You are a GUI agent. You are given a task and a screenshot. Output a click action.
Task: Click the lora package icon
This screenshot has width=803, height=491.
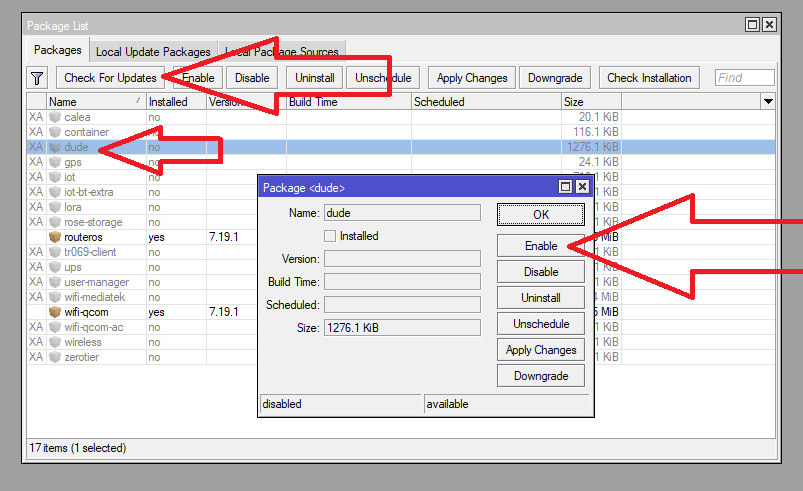(55, 207)
